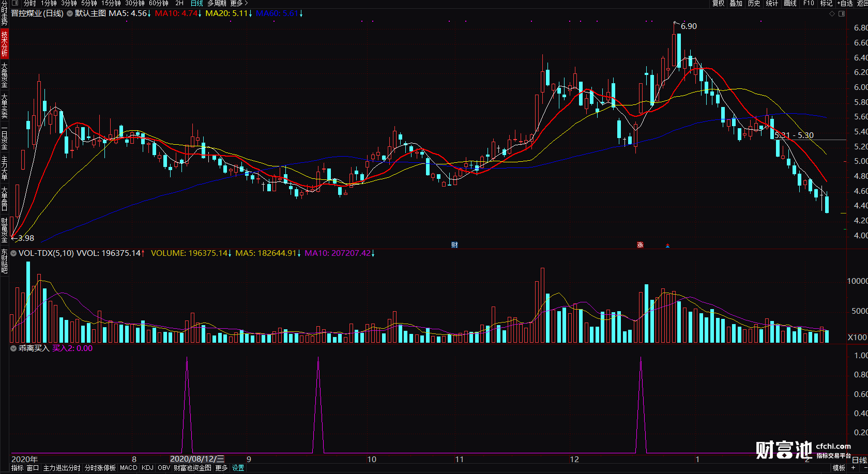Click the VOLUME: 196375.14 value
This screenshot has width=868, height=474.
(x=191, y=253)
